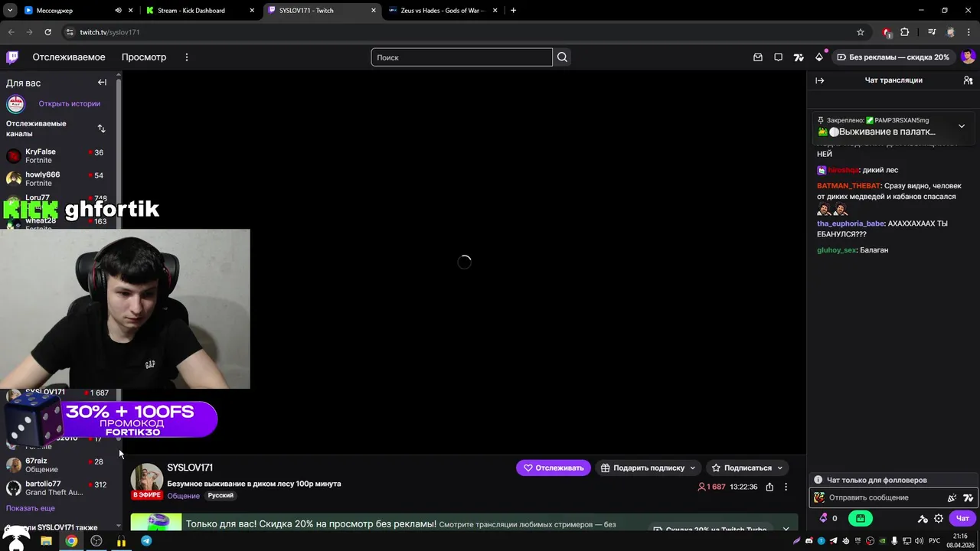Expand Show more followed channels

click(31, 508)
